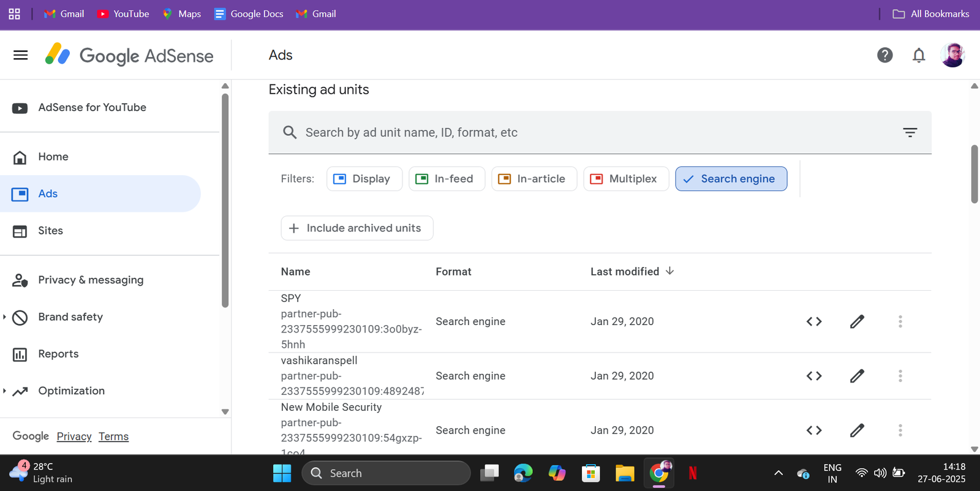Image resolution: width=980 pixels, height=491 pixels.
Task: Switch to Chrome in the taskbar
Action: coord(659,473)
